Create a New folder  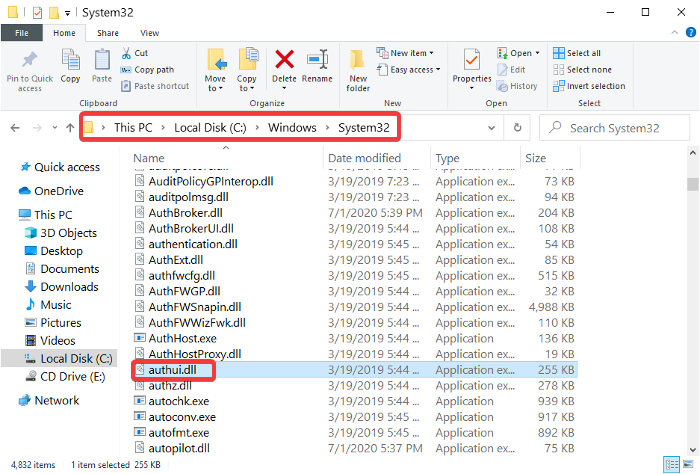click(x=358, y=70)
